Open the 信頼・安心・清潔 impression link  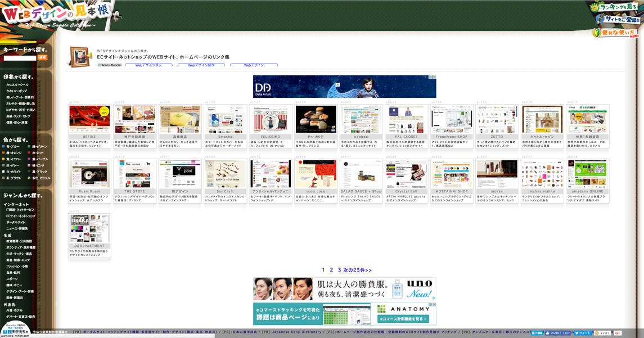pyautogui.click(x=17, y=123)
